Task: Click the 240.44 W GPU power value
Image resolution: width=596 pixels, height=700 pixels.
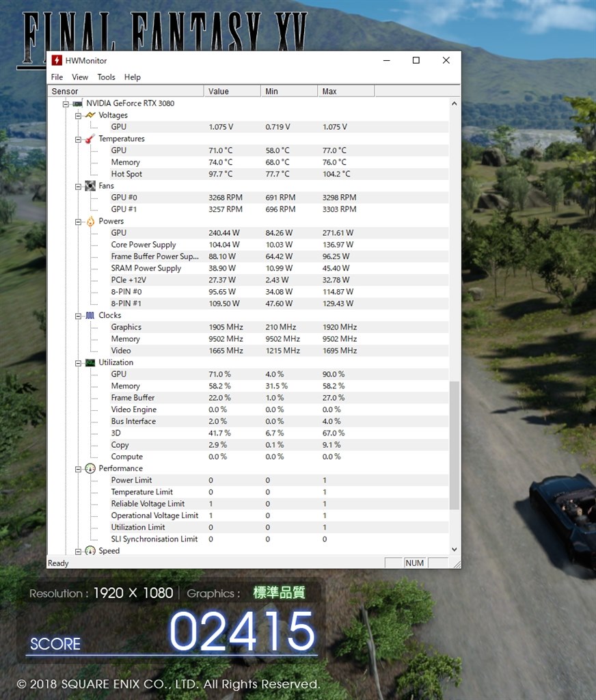Action: point(224,233)
